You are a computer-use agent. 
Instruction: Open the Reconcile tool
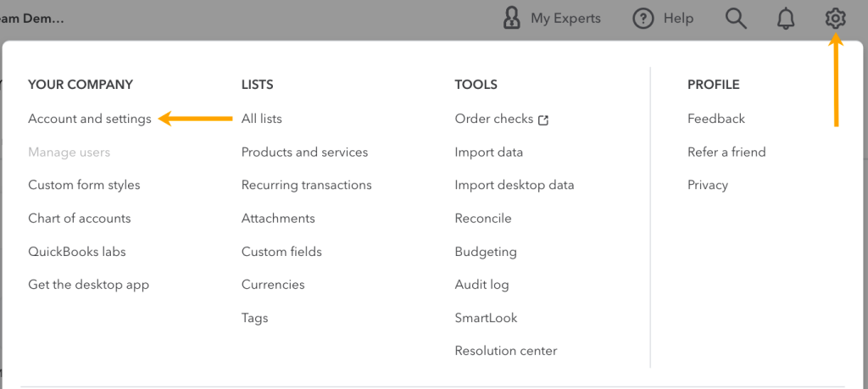pyautogui.click(x=483, y=218)
